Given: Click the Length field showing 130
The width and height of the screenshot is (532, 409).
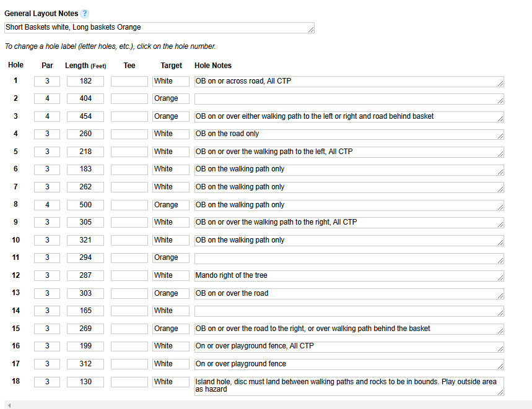Looking at the screenshot, I should [85, 382].
